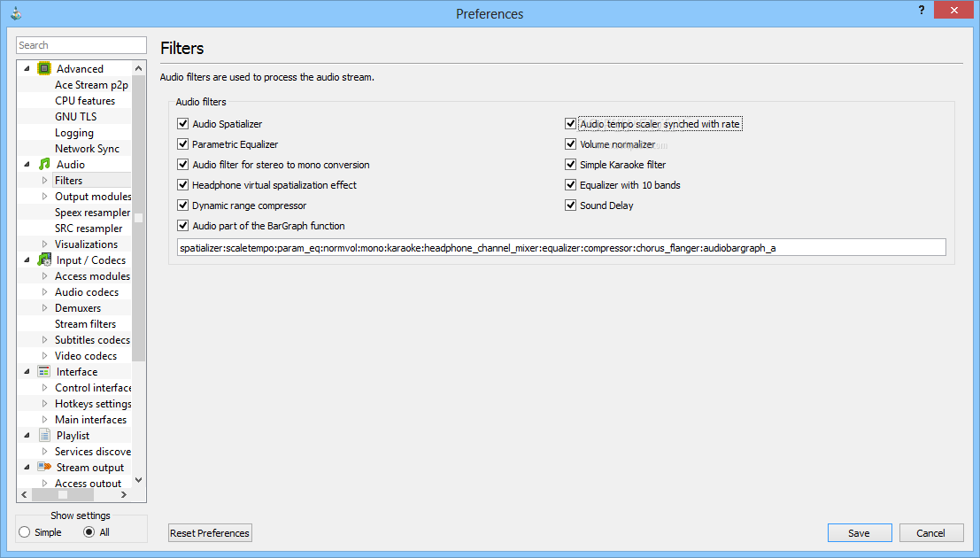This screenshot has width=980, height=558.
Task: Click the preferences Search field
Action: point(81,45)
